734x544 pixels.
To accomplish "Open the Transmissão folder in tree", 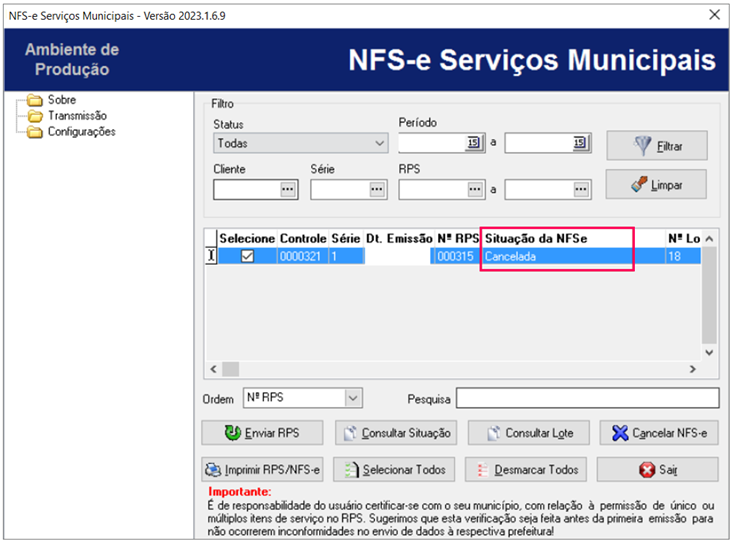I will (x=76, y=116).
